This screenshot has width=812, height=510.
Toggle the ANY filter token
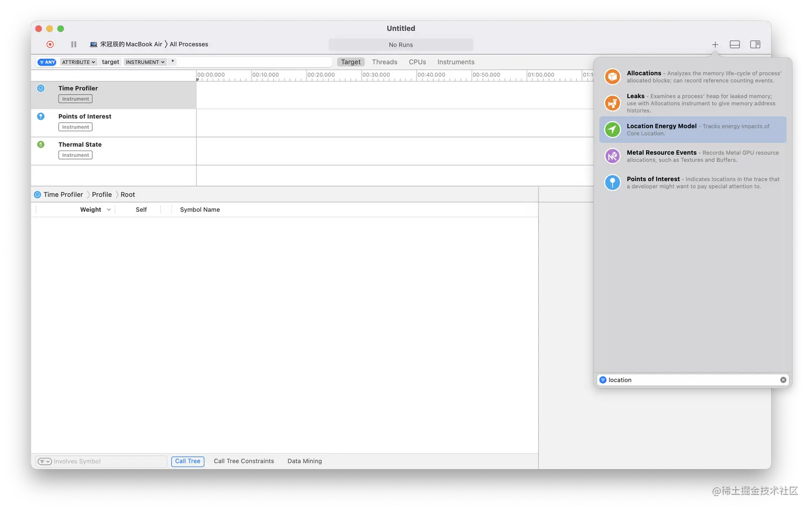coord(47,62)
